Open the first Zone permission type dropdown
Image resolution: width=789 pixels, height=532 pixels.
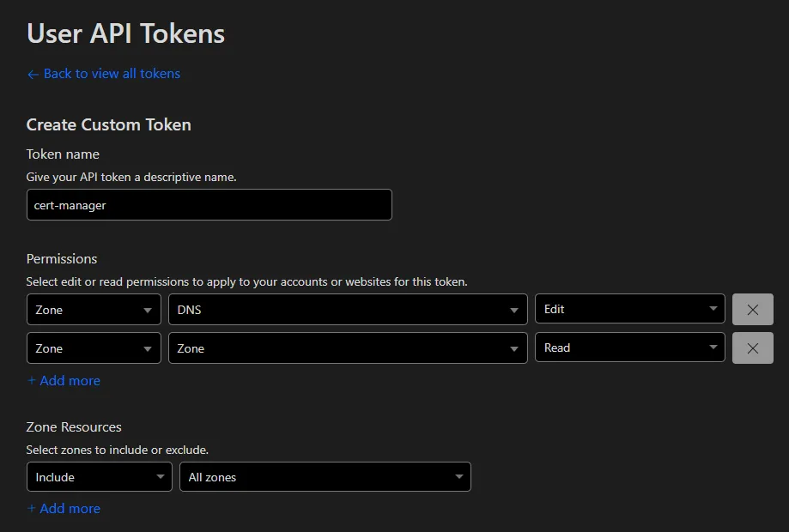pos(93,309)
